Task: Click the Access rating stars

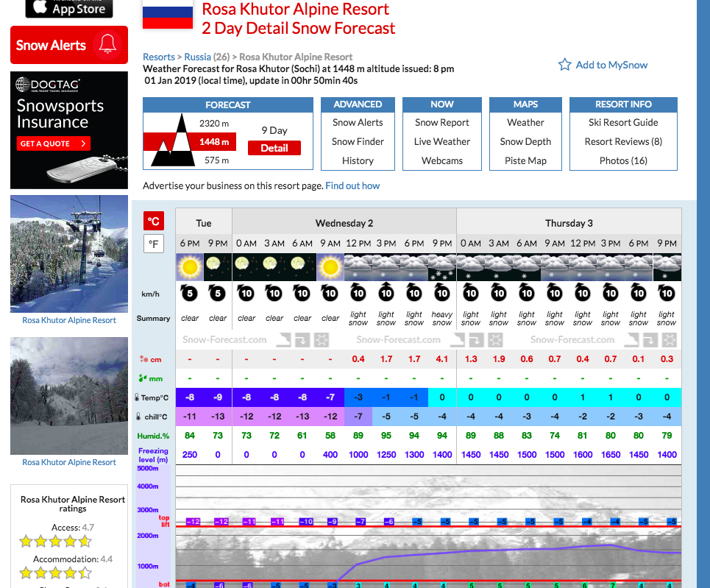Action: pyautogui.click(x=55, y=541)
